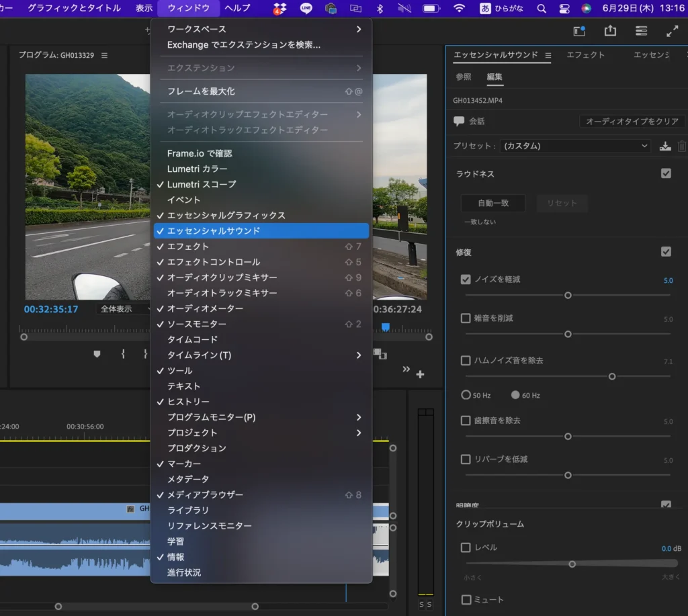
Task: Click the Spotlight search icon in the menu bar
Action: pos(542,8)
